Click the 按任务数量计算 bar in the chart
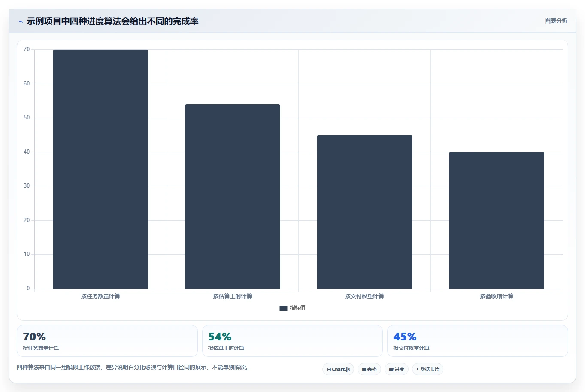The width and height of the screenshot is (585, 392). [100, 169]
